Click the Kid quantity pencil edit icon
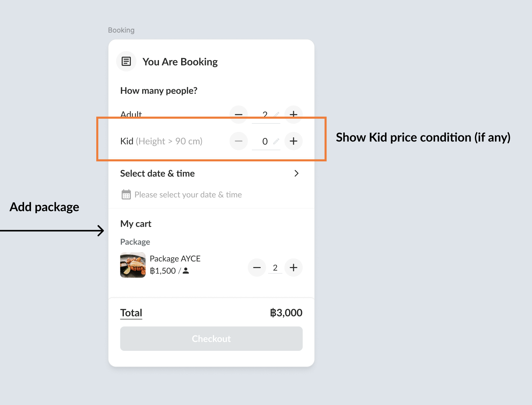Image resolution: width=532 pixels, height=405 pixels. 276,141
